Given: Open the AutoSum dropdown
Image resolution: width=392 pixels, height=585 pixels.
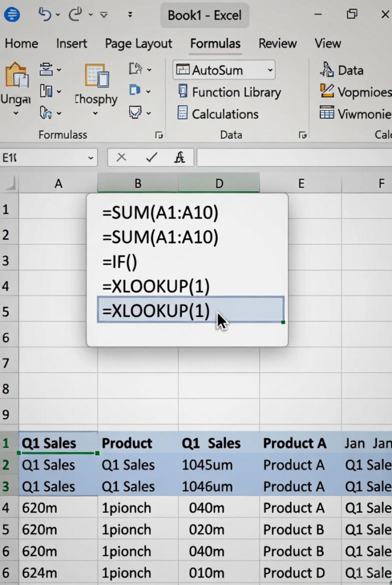Looking at the screenshot, I should tap(270, 70).
